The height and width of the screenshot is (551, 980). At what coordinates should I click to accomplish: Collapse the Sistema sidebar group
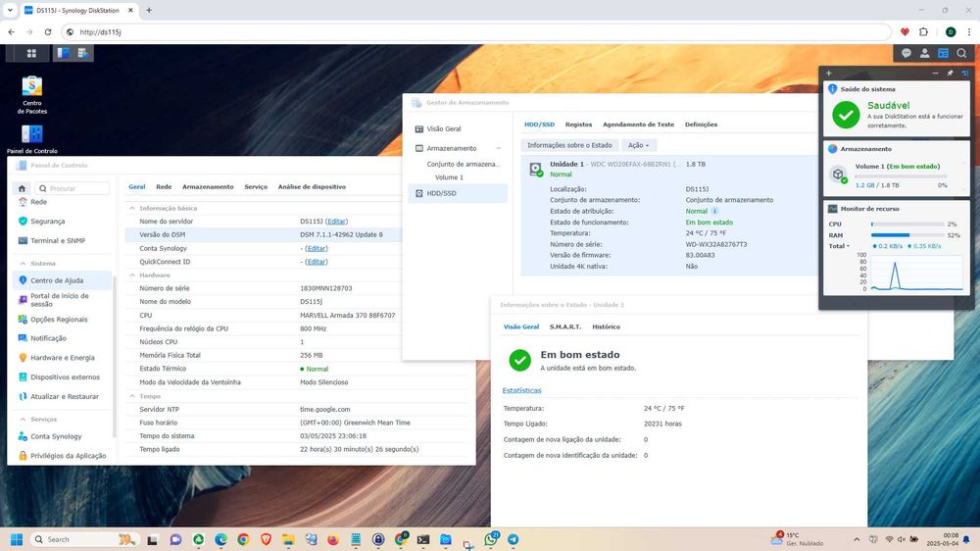[24, 264]
